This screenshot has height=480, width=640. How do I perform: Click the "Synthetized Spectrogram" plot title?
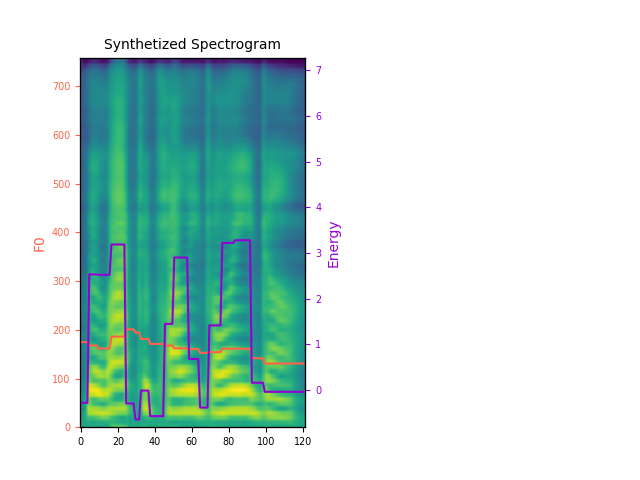tap(192, 45)
